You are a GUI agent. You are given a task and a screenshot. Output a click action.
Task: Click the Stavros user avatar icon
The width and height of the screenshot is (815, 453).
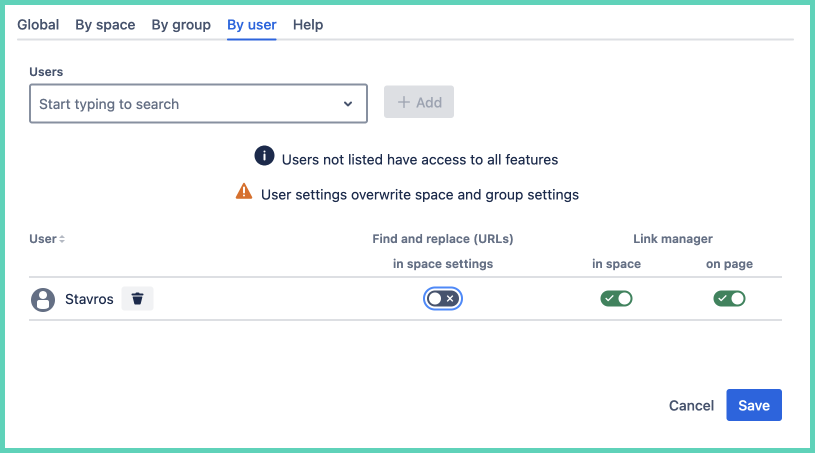point(43,299)
